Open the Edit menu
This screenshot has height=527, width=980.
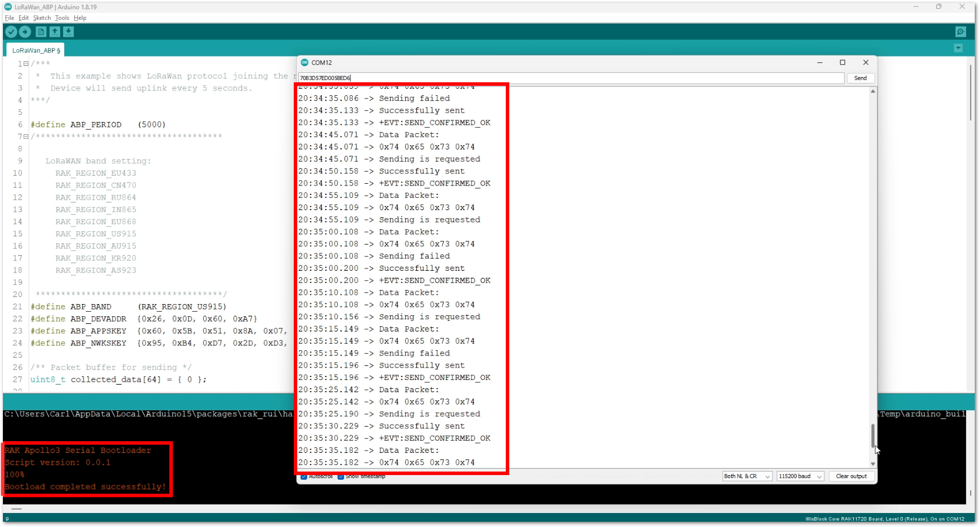(x=23, y=18)
